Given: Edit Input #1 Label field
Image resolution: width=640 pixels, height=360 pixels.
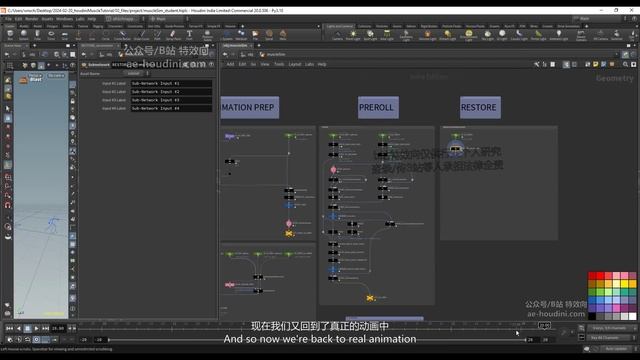Looking at the screenshot, I should [171, 83].
